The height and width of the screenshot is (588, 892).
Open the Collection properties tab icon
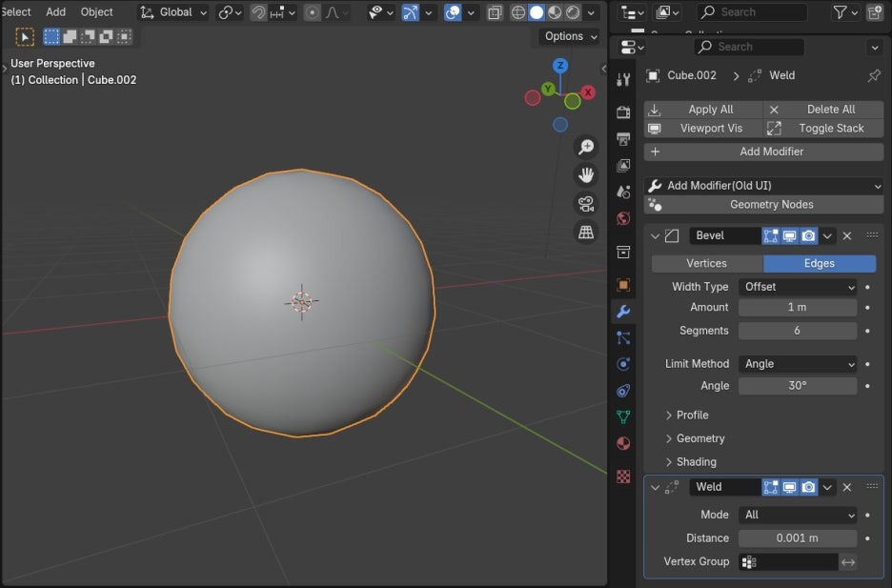click(623, 252)
